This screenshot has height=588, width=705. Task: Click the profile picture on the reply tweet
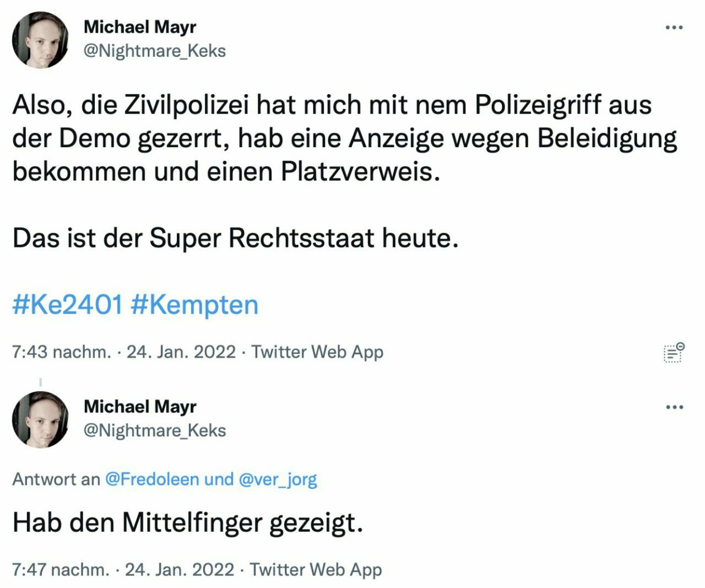(x=40, y=419)
